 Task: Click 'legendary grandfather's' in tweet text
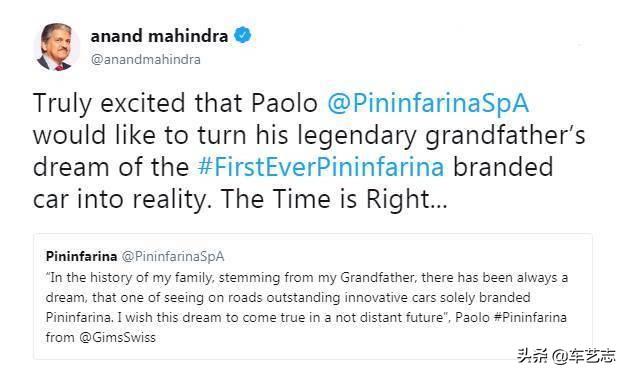click(x=441, y=136)
